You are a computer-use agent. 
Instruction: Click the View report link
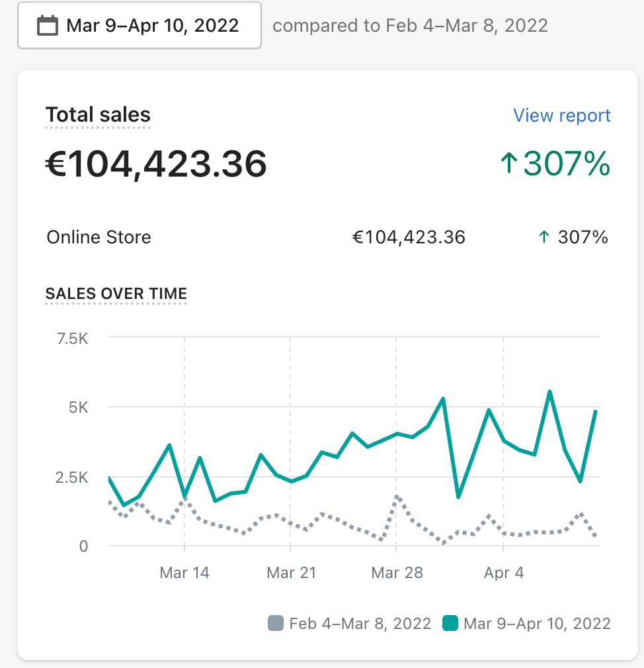point(562,116)
